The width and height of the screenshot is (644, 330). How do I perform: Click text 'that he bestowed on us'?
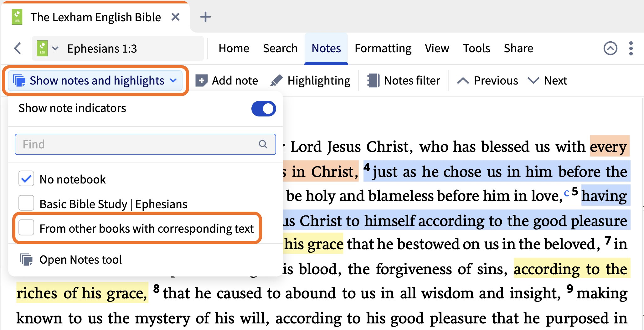click(x=423, y=244)
